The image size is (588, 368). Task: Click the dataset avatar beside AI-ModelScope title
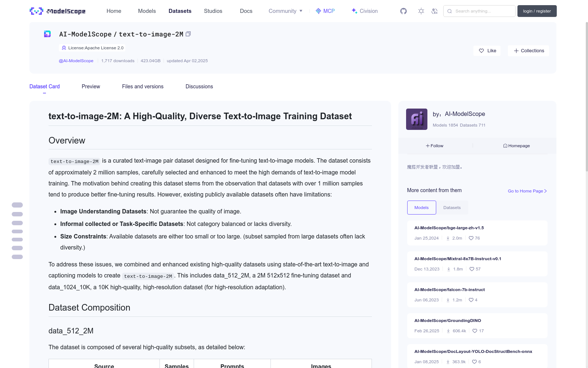(47, 34)
